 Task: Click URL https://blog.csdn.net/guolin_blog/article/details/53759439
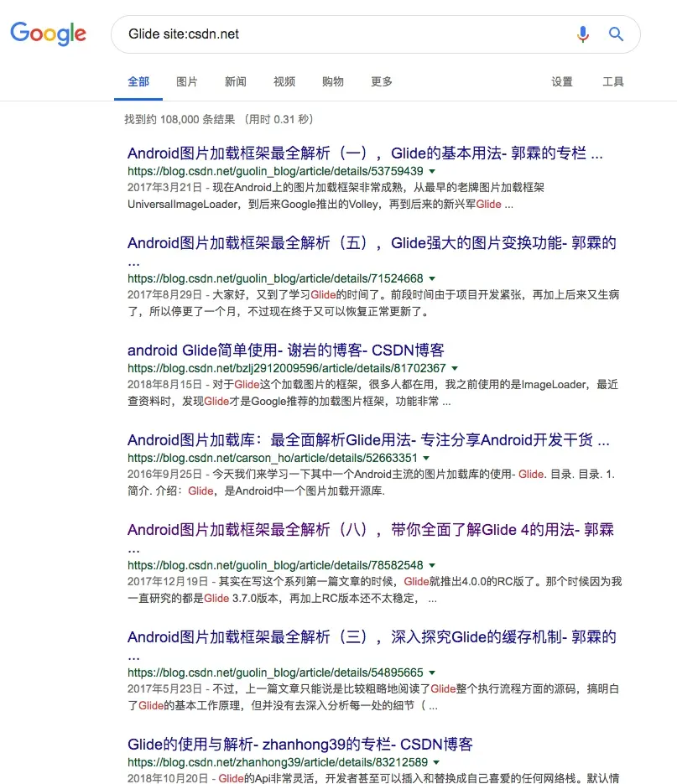click(x=275, y=171)
